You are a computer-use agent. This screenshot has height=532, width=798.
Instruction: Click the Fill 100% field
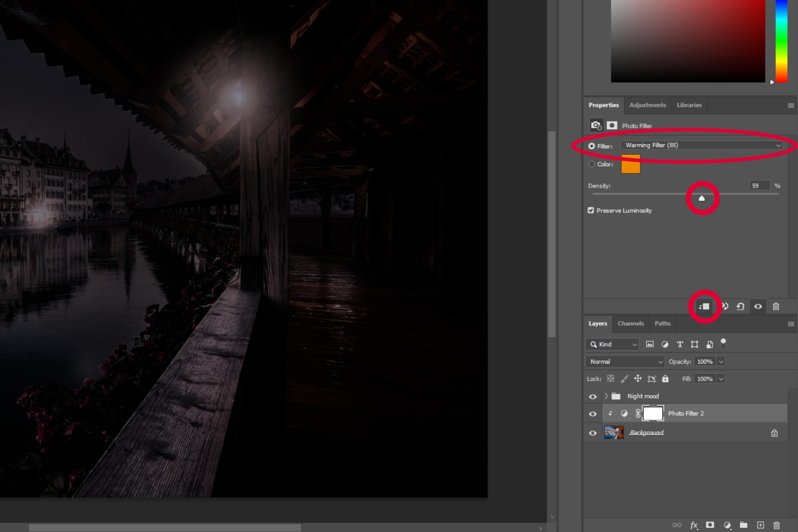tap(705, 379)
